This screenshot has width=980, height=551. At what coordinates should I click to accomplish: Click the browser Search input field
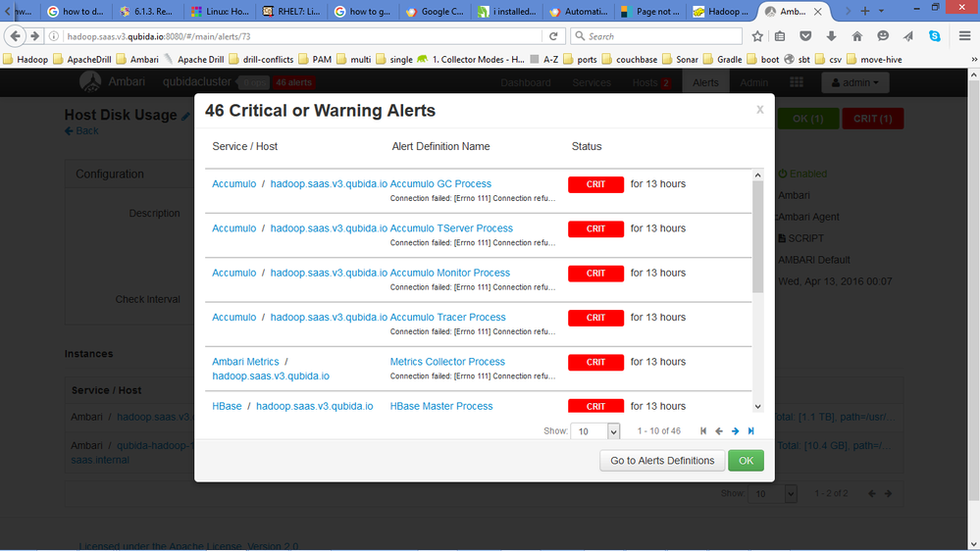click(656, 36)
